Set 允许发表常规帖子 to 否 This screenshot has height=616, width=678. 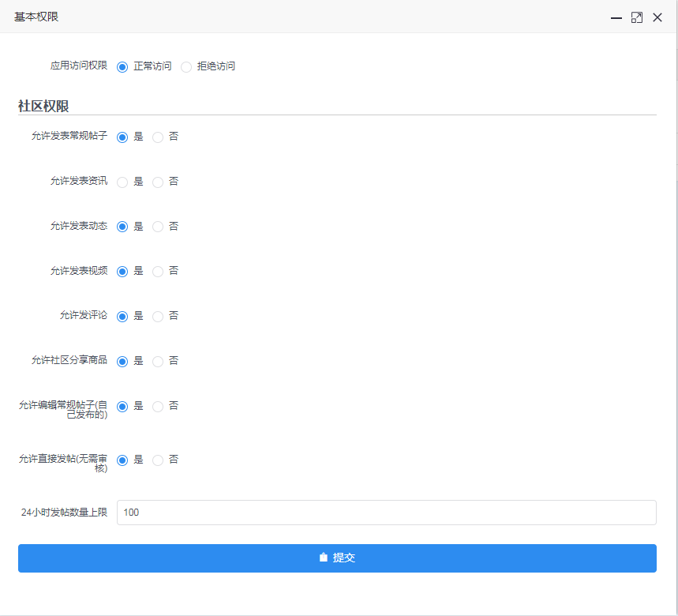(158, 137)
